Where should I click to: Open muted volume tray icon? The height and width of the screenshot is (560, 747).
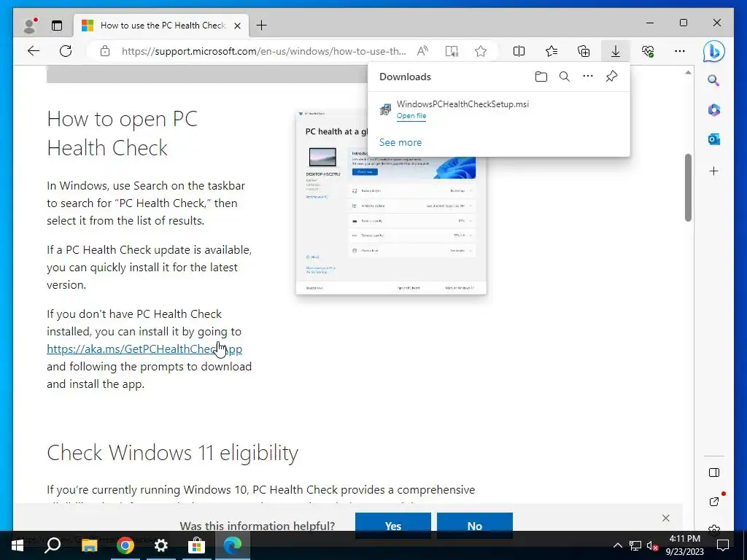tap(652, 545)
